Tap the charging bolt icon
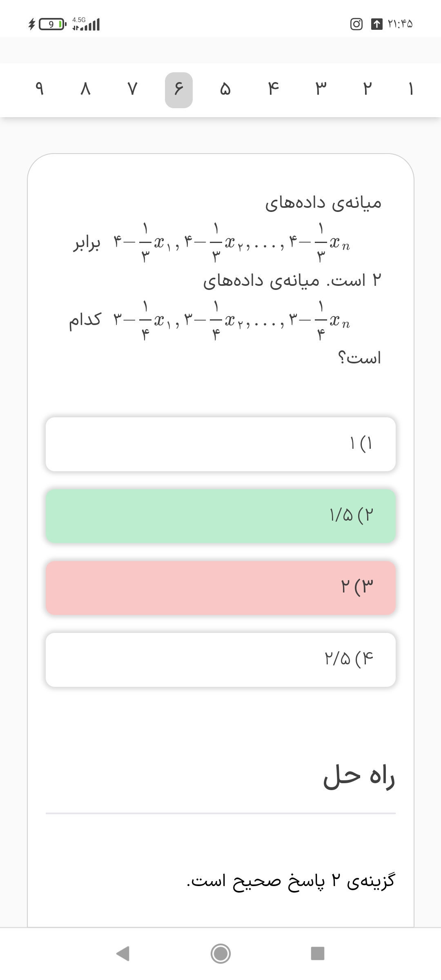441x980 pixels. point(31,24)
